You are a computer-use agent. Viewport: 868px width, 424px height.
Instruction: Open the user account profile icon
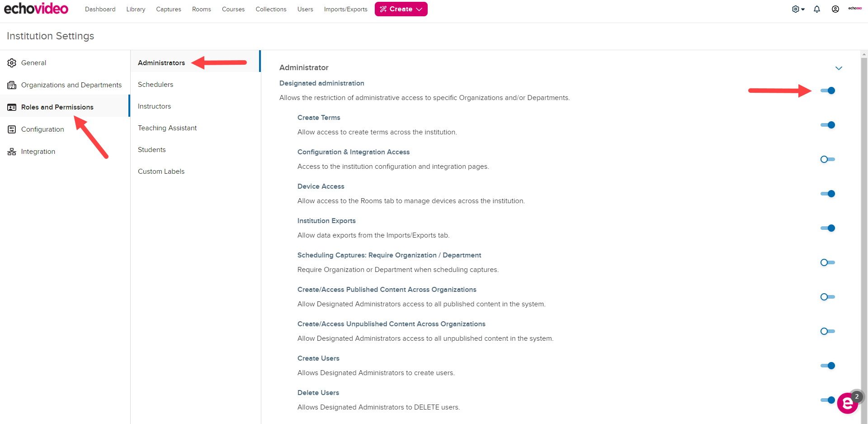coord(835,9)
